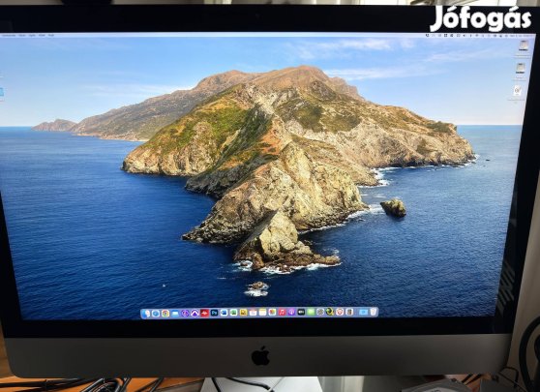Open the Calendar app in the dock

254,313
